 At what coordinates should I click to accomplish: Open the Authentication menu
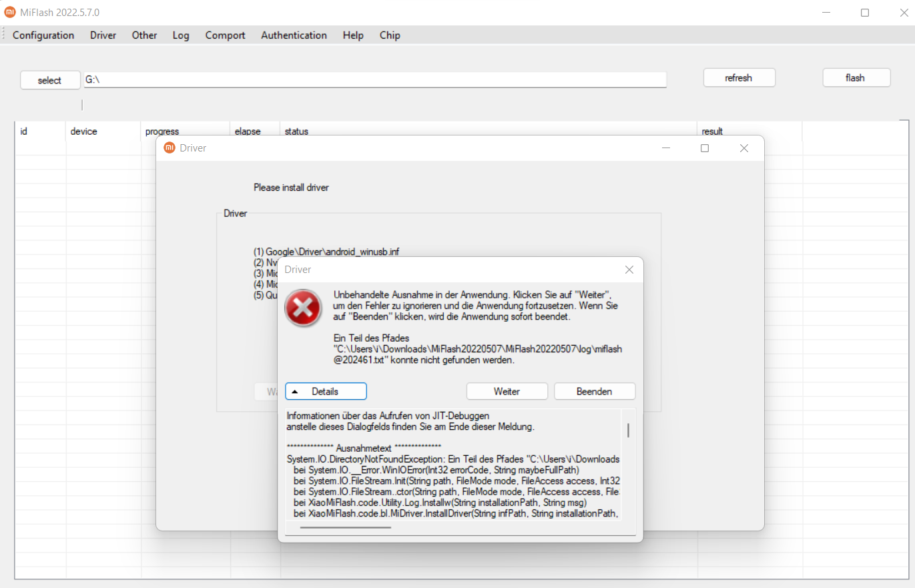[x=294, y=35]
